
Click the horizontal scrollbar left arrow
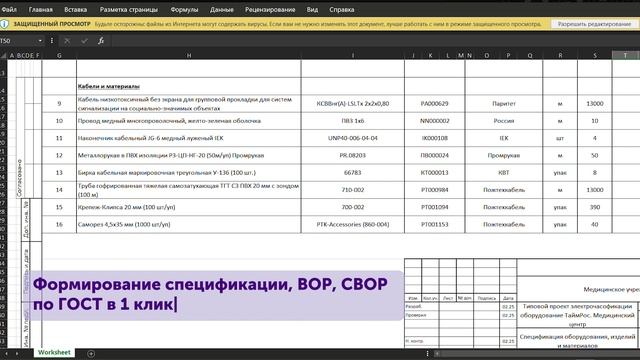pyautogui.click(x=437, y=353)
